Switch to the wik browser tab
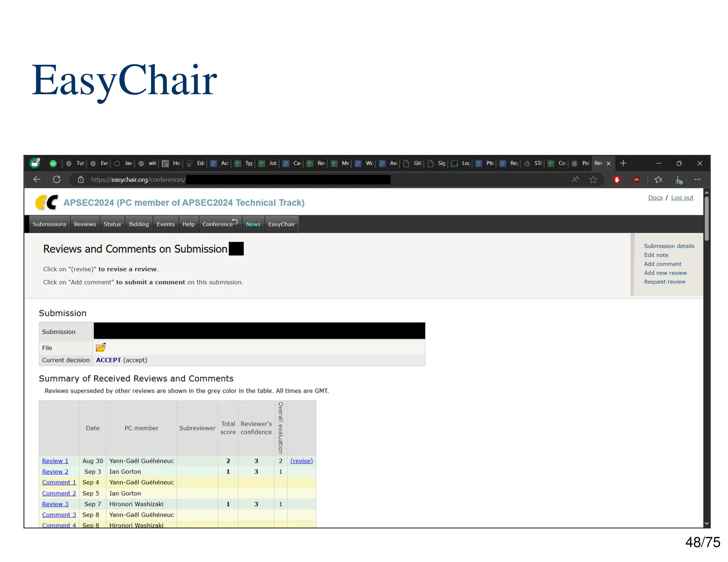728x562 pixels. tap(148, 163)
